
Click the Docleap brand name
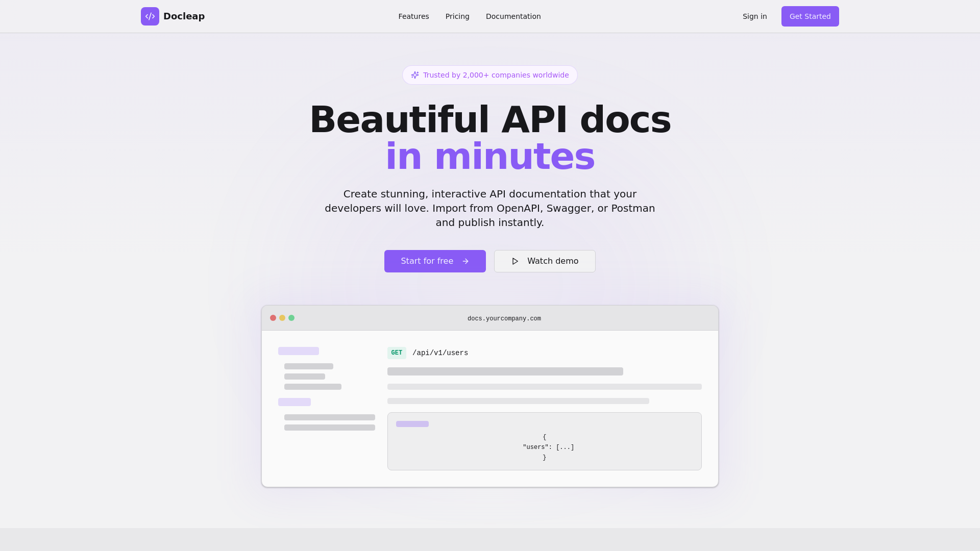[x=184, y=16]
